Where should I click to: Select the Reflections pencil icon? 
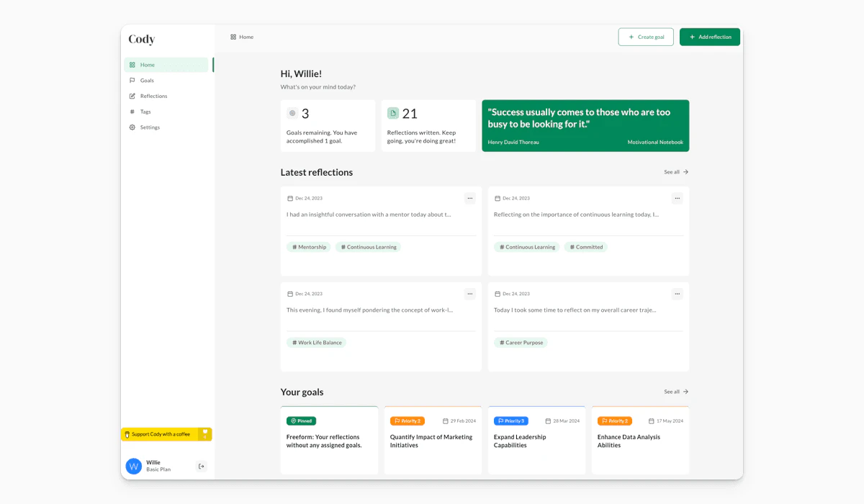[132, 96]
